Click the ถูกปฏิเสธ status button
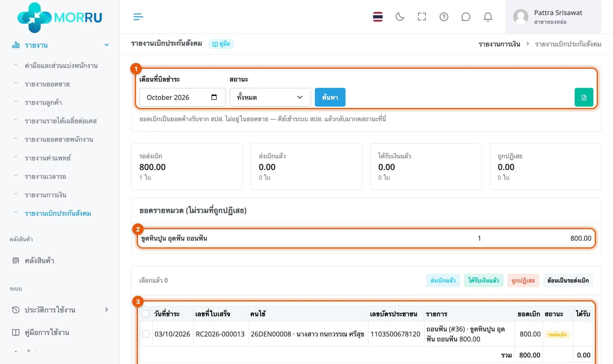613x364 pixels. click(x=523, y=280)
